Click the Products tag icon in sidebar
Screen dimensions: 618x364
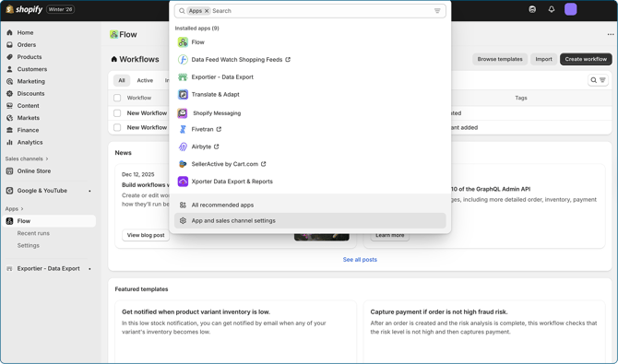coord(10,57)
